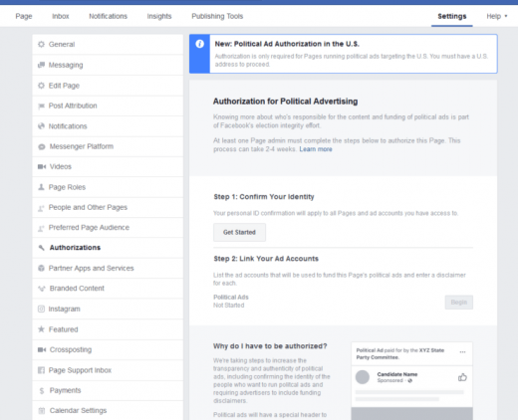Image resolution: width=518 pixels, height=420 pixels.
Task: Click the People and Other Pages icon
Action: (x=41, y=208)
